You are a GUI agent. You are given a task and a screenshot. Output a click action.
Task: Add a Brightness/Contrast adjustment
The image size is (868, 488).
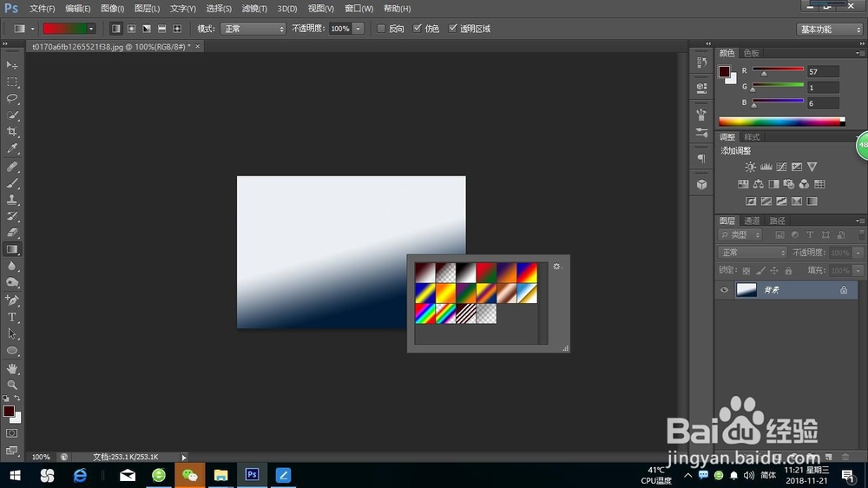point(750,167)
